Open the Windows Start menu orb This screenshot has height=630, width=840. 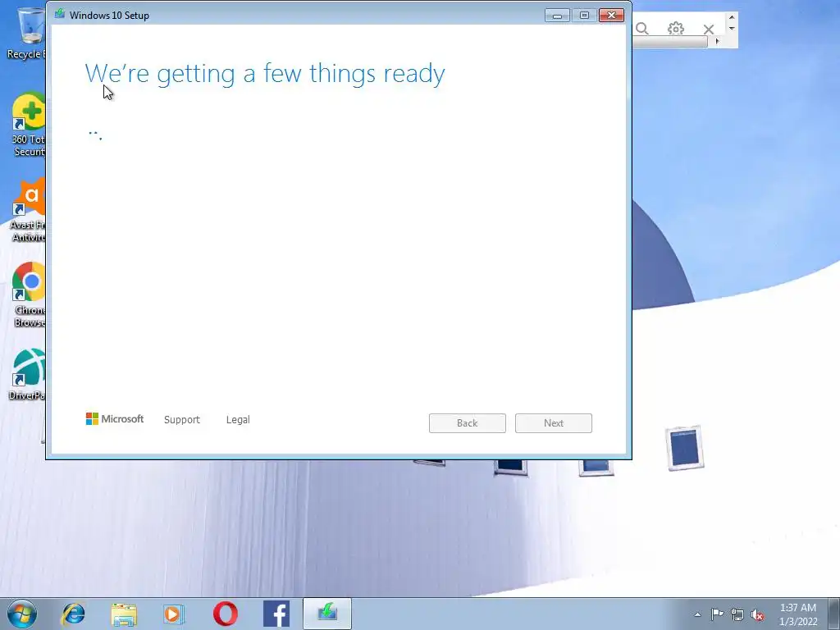[22, 614]
